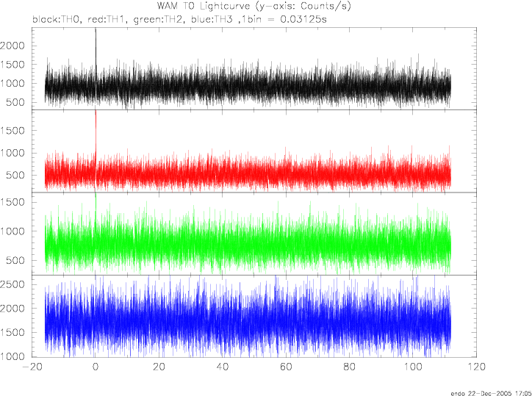Click the x-axis label "40"

[x=223, y=367]
